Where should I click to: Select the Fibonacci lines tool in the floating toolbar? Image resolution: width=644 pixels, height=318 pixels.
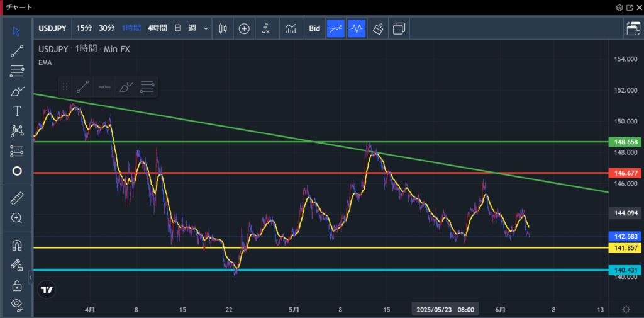point(147,87)
